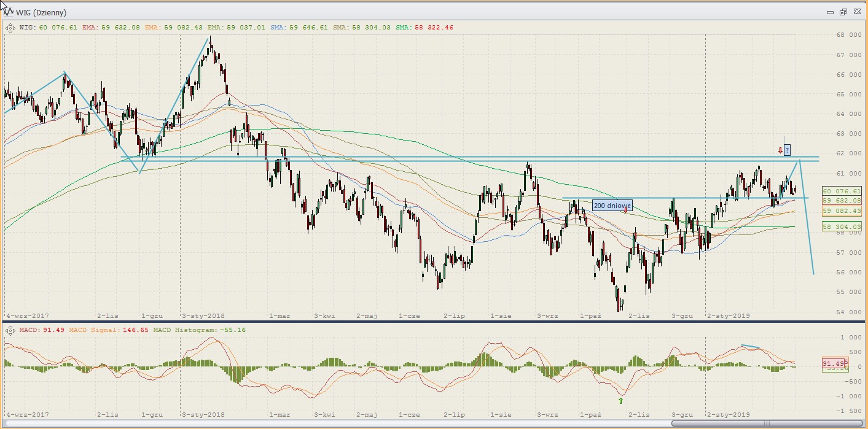Click the WIG 60 076.61 price axis tag
868x429 pixels.
coord(841,191)
